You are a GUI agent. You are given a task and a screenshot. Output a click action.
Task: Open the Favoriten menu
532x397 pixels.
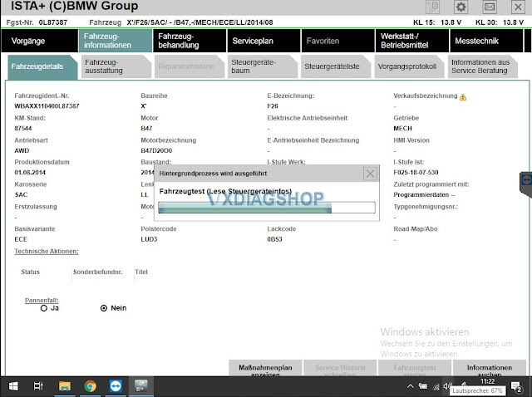click(x=338, y=41)
